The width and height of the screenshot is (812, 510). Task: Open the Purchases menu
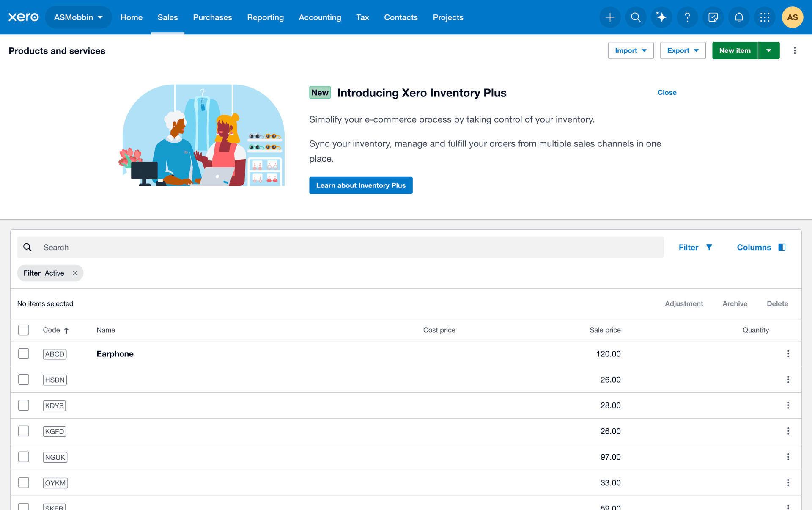pos(212,17)
